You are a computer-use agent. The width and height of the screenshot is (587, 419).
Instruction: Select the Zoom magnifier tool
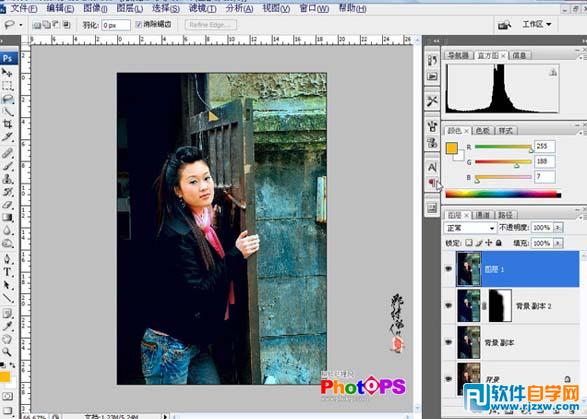coord(7,352)
